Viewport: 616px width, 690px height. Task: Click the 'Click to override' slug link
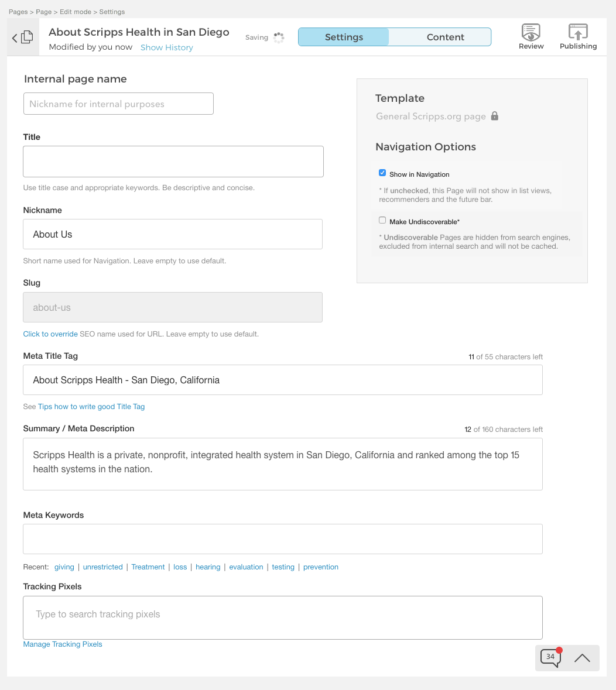tap(50, 334)
